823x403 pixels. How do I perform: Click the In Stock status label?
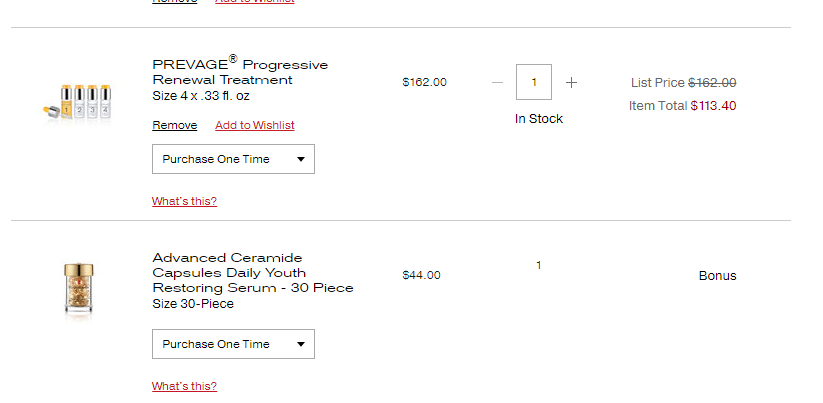click(539, 119)
